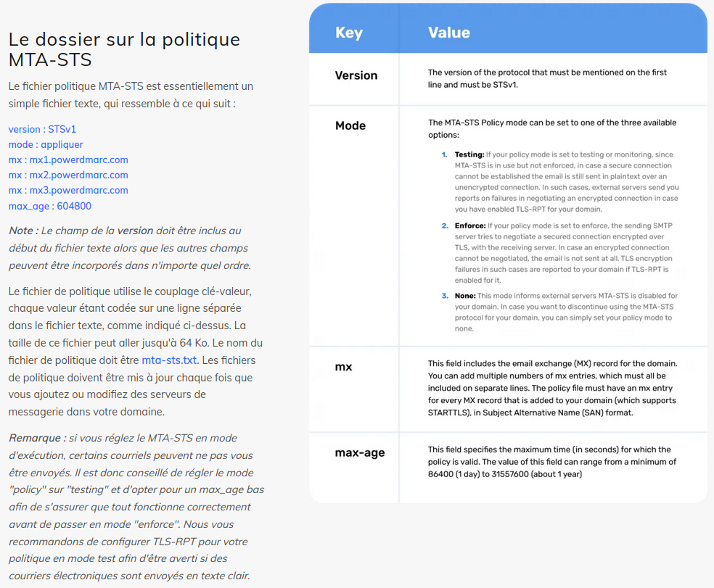Click the 'mode : appliquer' line
This screenshot has width=714, height=588.
point(46,144)
